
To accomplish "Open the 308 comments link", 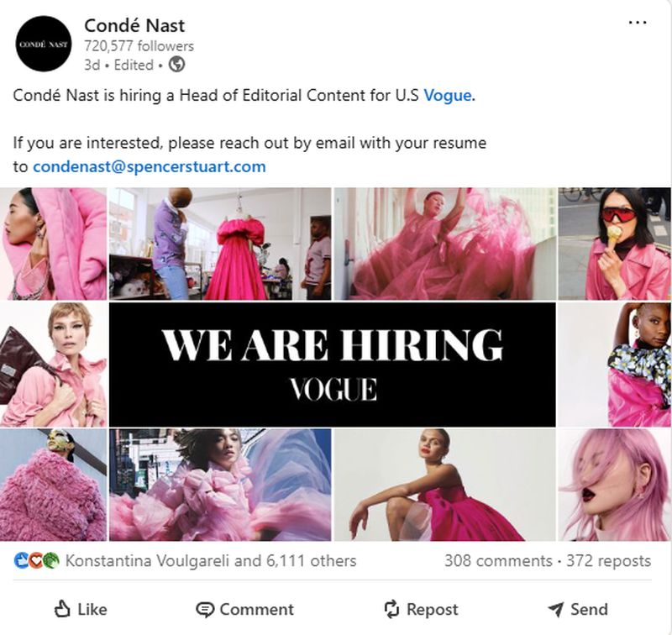I will coord(498,560).
